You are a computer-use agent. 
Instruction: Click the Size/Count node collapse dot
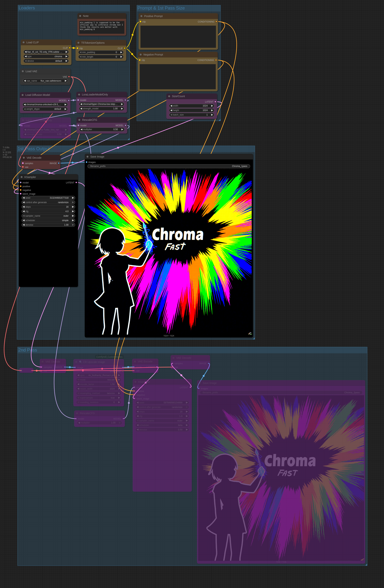pyautogui.click(x=169, y=96)
